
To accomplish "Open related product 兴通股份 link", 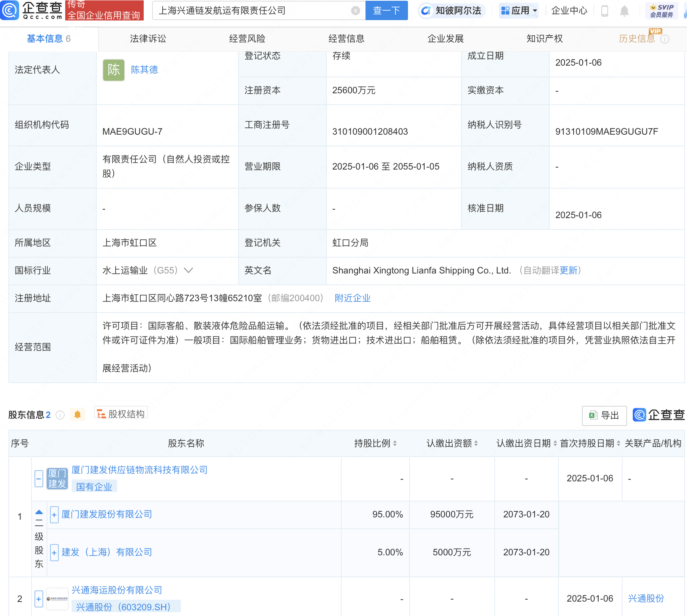I will pyautogui.click(x=646, y=599).
